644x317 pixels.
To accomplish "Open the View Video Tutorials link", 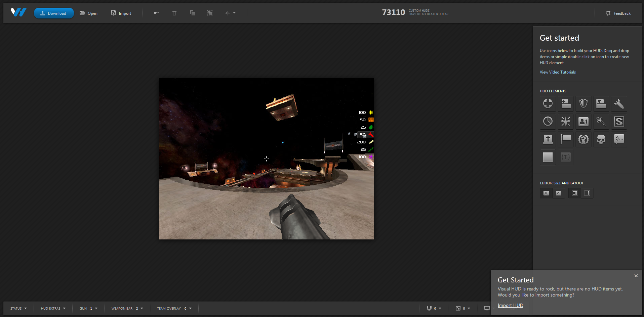I will tap(558, 72).
